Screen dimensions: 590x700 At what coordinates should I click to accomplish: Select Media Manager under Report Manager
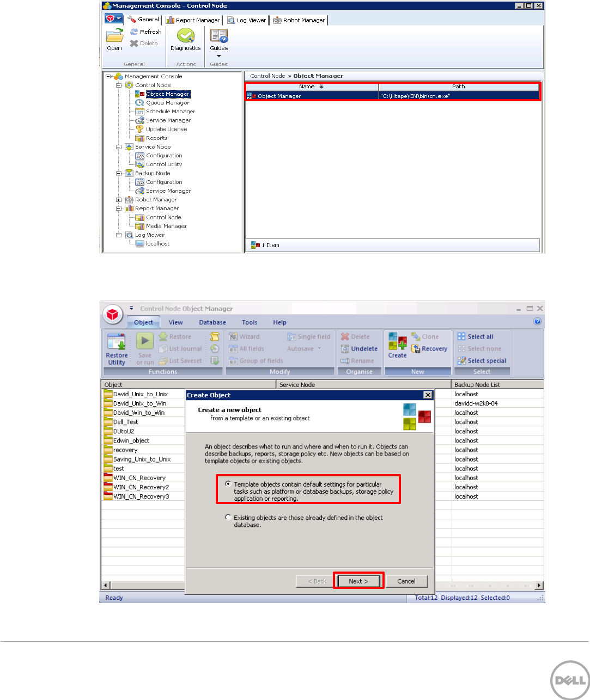coord(166,226)
